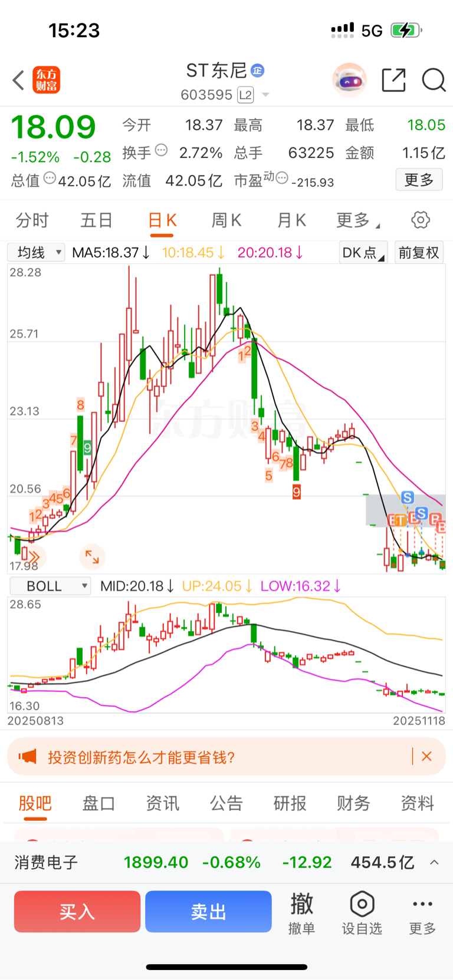Tap the battery charging status icon
The height and width of the screenshot is (980, 453).
tap(406, 30)
